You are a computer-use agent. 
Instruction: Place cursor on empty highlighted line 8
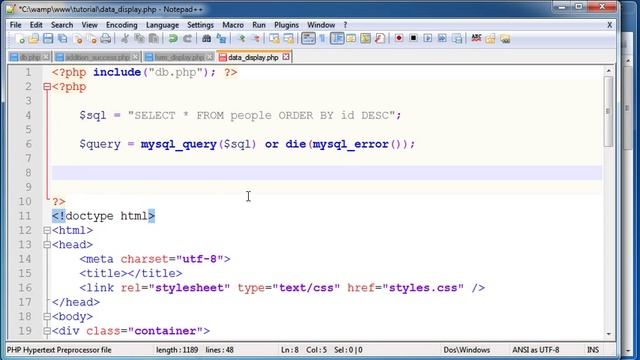(x=327, y=173)
